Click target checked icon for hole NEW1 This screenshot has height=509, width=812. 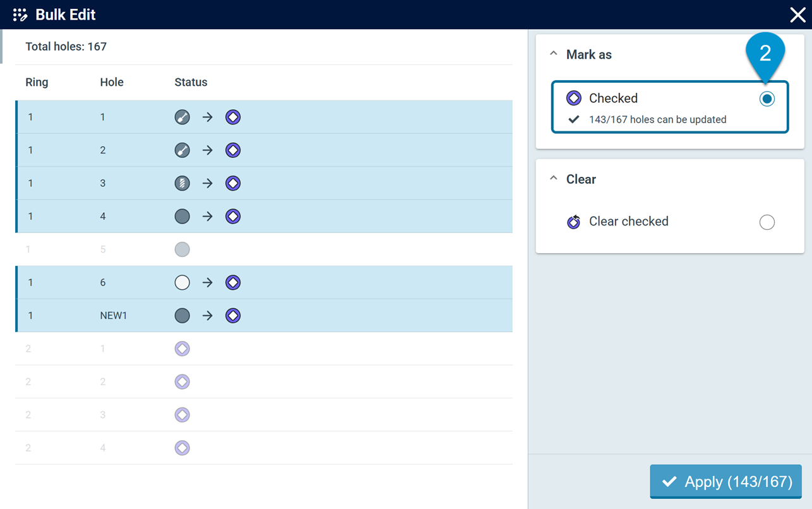coord(233,315)
